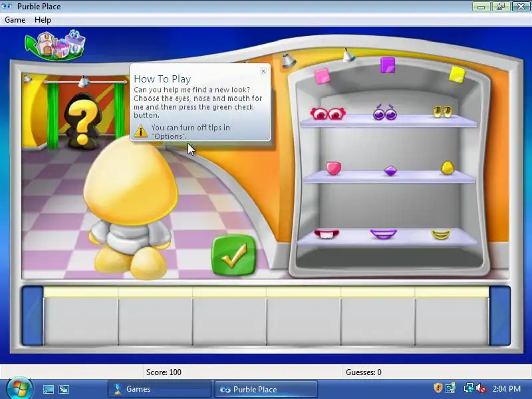Click the Show Desktop quick launch icon
This screenshot has height=399, width=532.
(x=48, y=389)
